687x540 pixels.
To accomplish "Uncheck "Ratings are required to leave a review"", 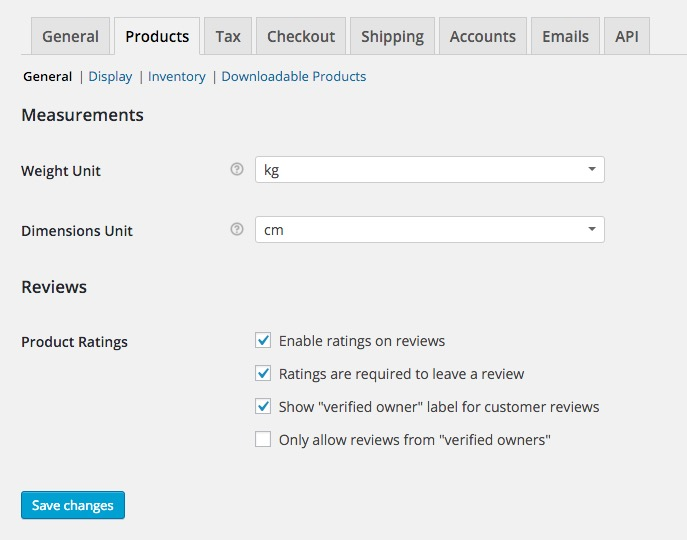I will pyautogui.click(x=264, y=374).
